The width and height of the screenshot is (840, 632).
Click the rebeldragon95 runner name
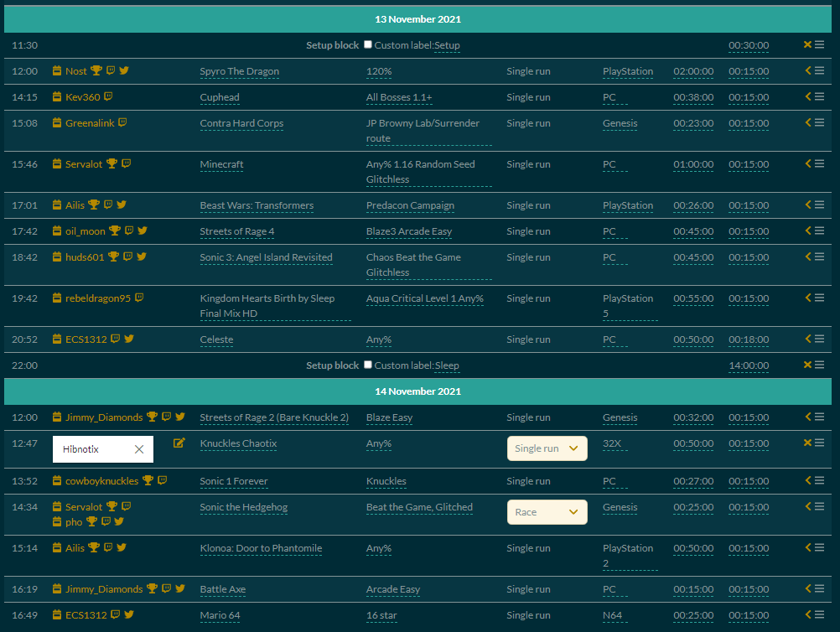[98, 298]
